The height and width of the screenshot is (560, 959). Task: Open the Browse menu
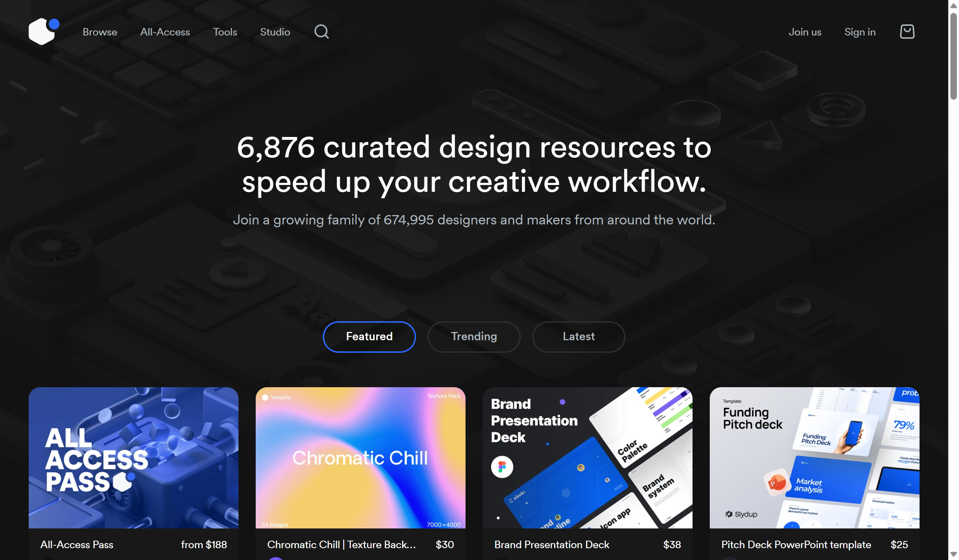click(100, 32)
